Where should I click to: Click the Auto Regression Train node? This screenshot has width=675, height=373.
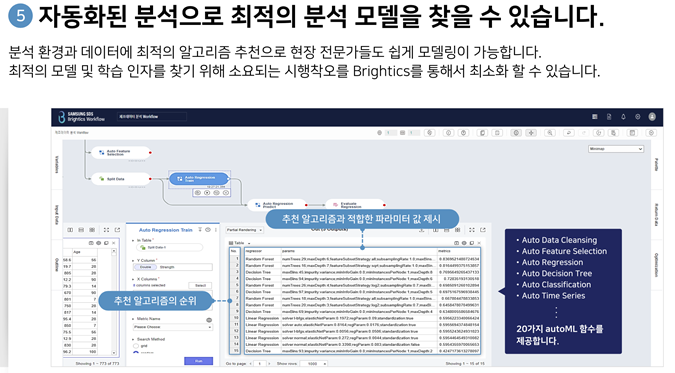coord(198,178)
